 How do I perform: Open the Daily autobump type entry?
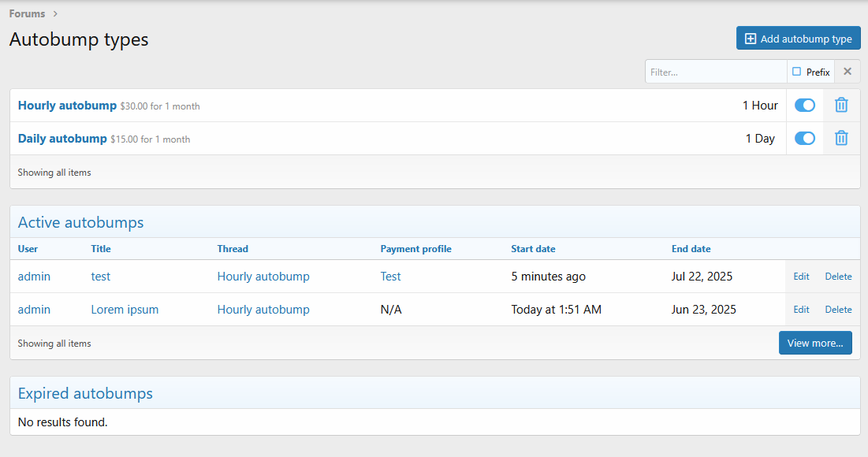[x=62, y=138]
